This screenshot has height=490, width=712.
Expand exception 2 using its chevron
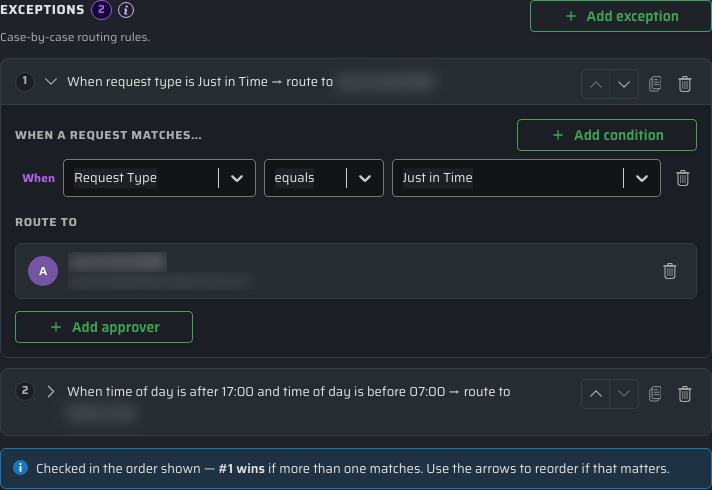pyautogui.click(x=51, y=391)
